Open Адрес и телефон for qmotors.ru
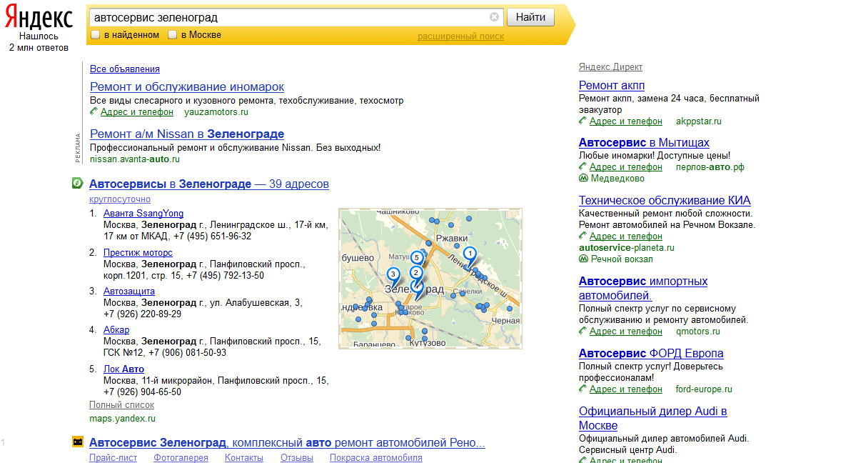The image size is (868, 463). point(625,332)
